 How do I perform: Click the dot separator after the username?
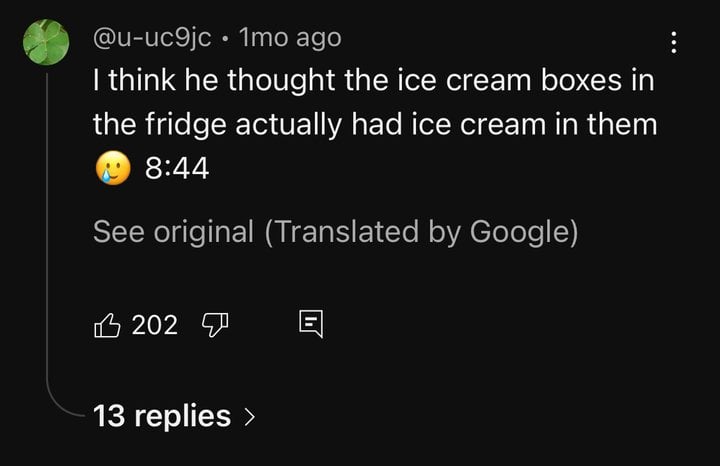click(x=227, y=39)
